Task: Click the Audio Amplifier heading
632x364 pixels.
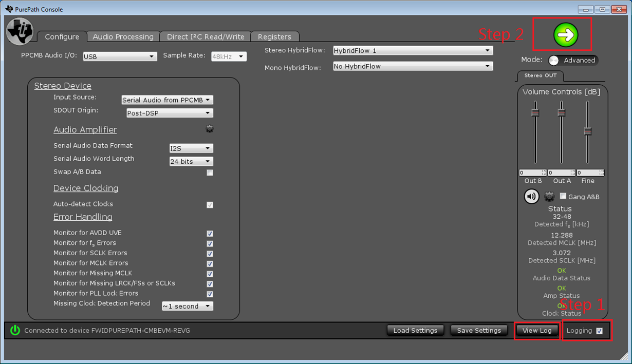Action: [x=85, y=130]
